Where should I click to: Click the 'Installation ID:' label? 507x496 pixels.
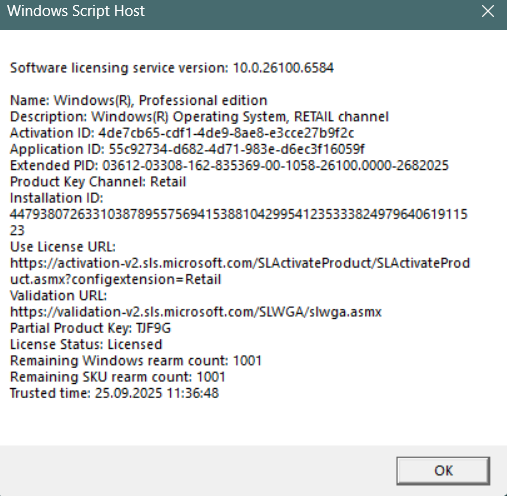pyautogui.click(x=57, y=198)
